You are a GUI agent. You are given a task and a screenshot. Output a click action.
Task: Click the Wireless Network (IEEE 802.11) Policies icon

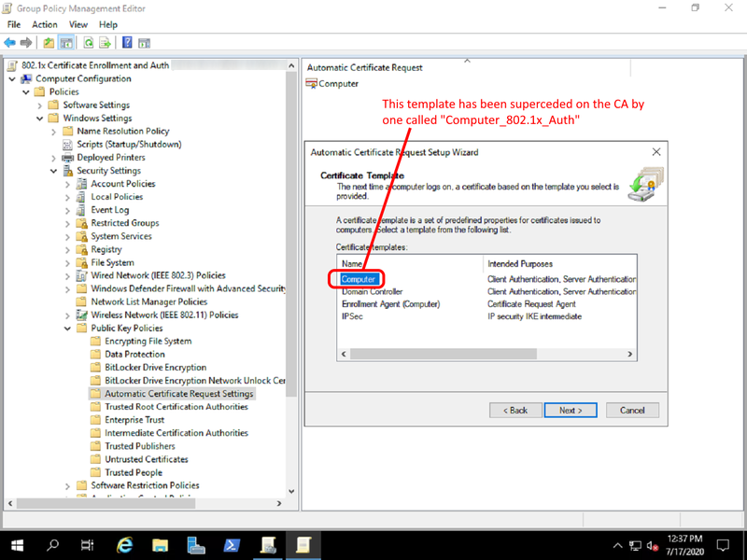tap(82, 315)
